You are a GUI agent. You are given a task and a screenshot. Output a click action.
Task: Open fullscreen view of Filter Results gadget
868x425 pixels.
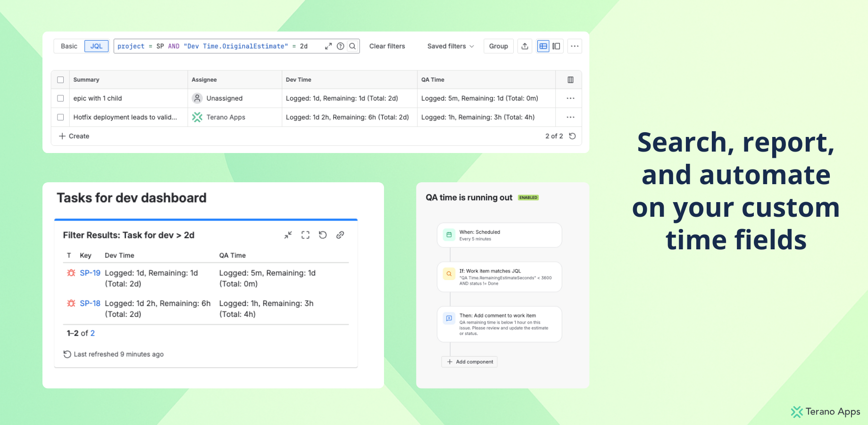tap(305, 235)
